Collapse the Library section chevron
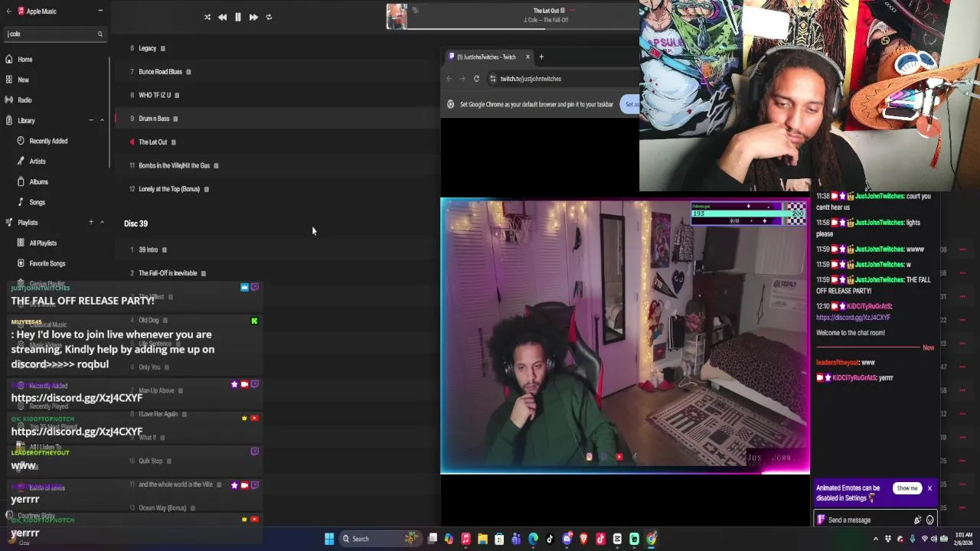This screenshot has height=551, width=980. click(102, 120)
